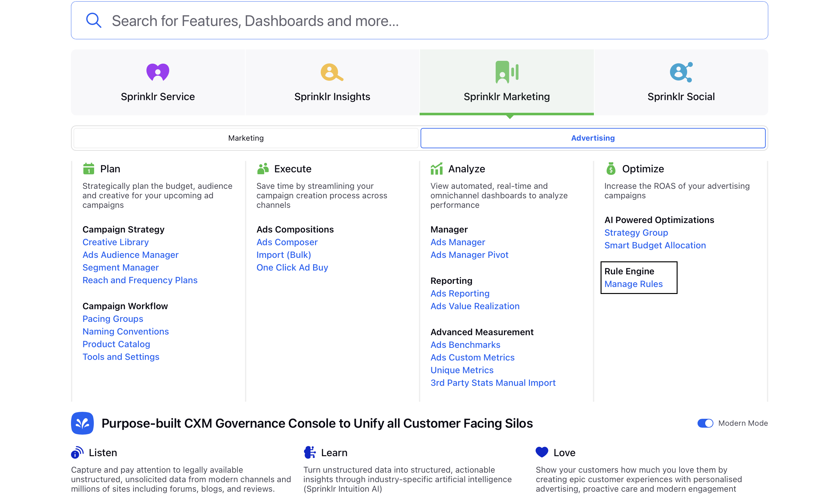Open Import (Bulk) link
The height and width of the screenshot is (504, 824).
[284, 255]
